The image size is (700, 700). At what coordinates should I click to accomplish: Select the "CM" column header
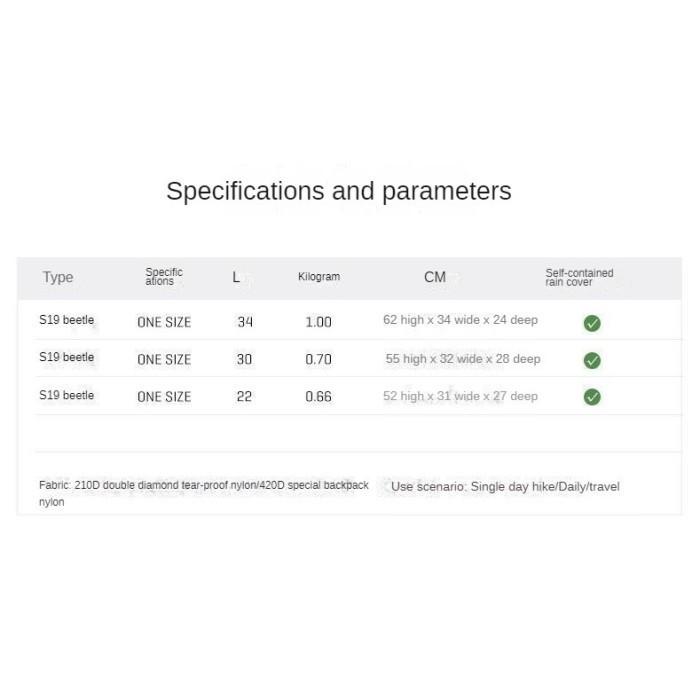coord(435,277)
